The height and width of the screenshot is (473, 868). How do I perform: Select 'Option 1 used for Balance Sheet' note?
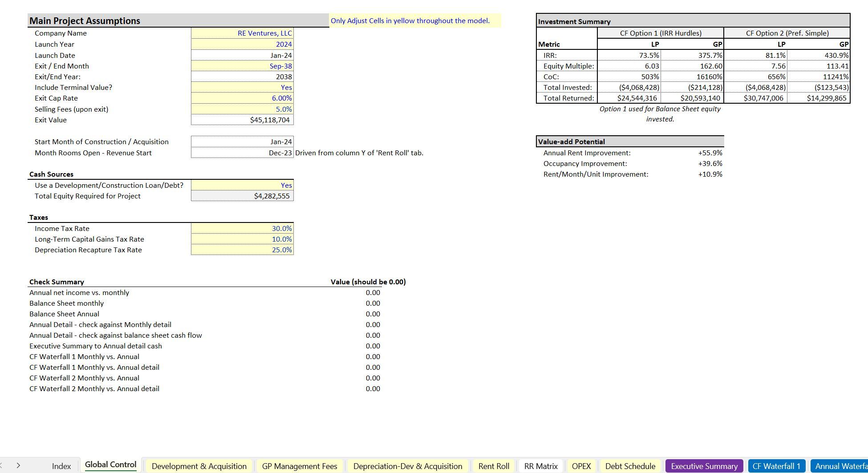click(x=660, y=114)
